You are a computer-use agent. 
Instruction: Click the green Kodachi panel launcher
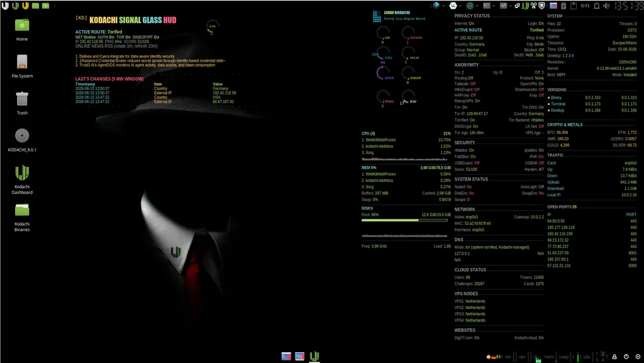[x=16, y=6]
